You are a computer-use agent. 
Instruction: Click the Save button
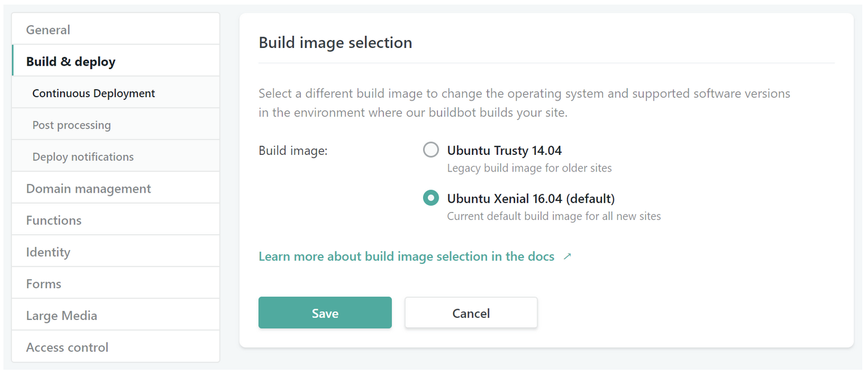pos(324,313)
